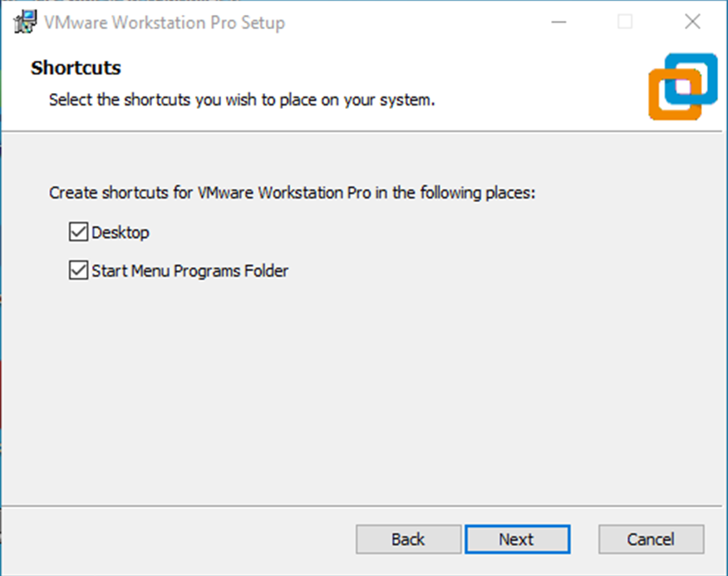This screenshot has width=728, height=576.
Task: Click the "Start Menu Programs Folder" label text
Action: coord(189,271)
